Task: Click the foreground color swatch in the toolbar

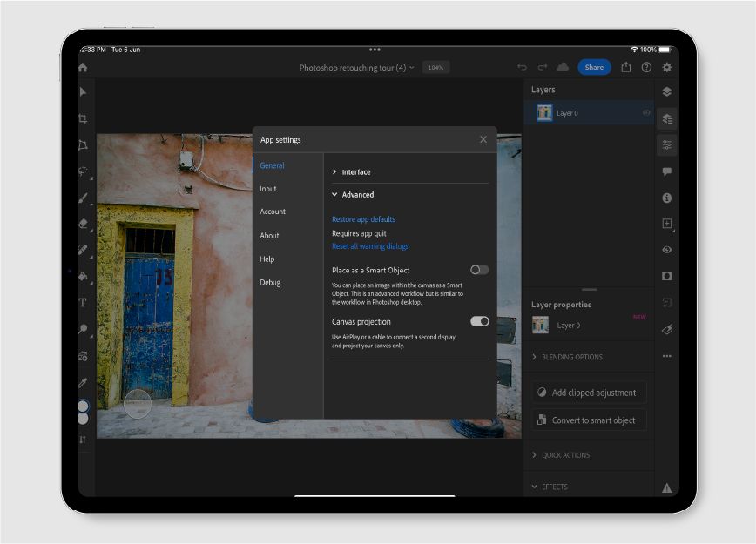Action: [84, 403]
